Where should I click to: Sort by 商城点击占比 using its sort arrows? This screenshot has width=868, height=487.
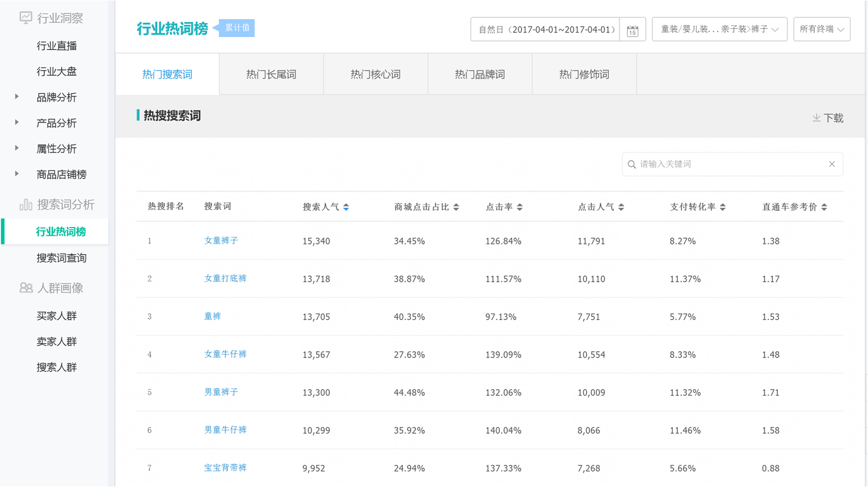tap(456, 207)
